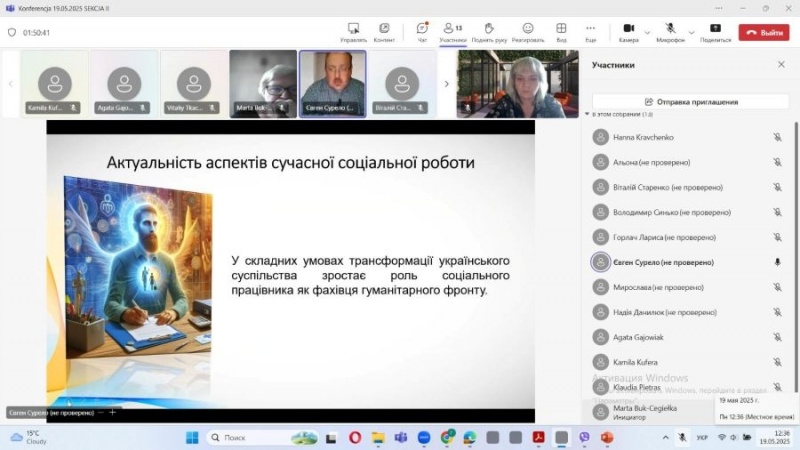Click the Take control (Управлять) icon
Image resolution: width=800 pixels, height=450 pixels.
pos(353,31)
